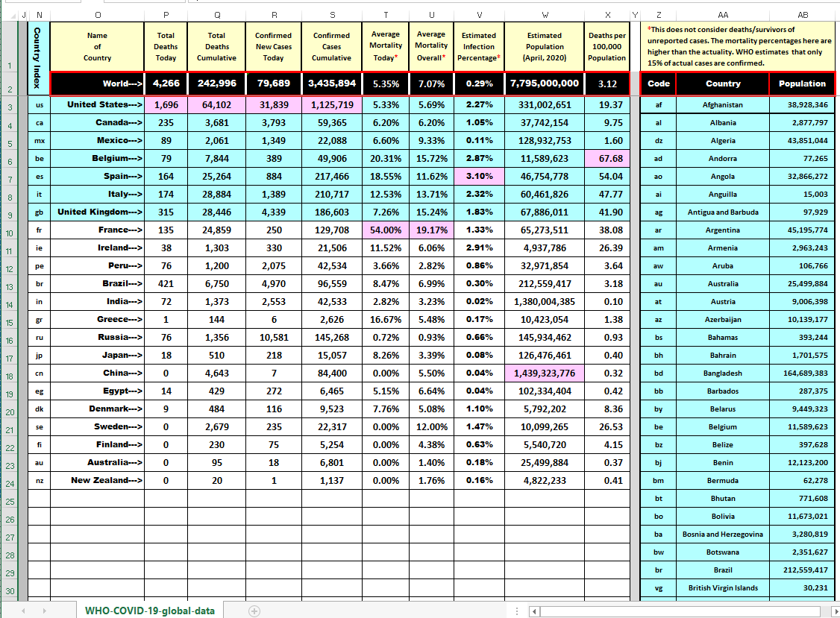This screenshot has width=840, height=618.
Task: Select Russia new cases 10,581
Action: 274,338
